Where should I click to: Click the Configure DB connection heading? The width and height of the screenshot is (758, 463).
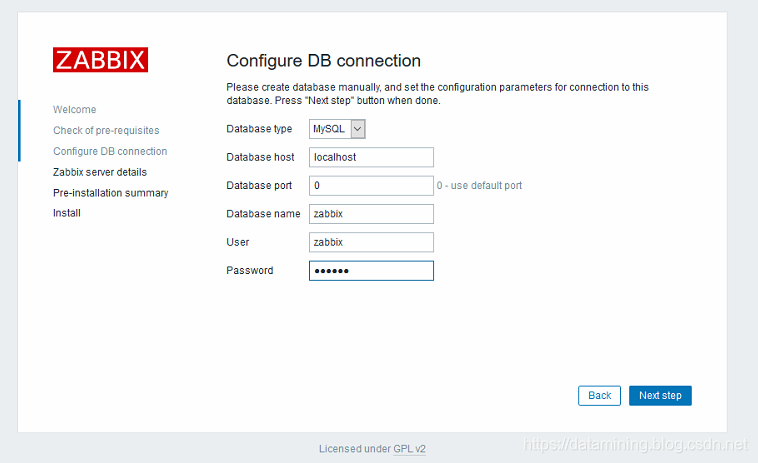pos(324,61)
